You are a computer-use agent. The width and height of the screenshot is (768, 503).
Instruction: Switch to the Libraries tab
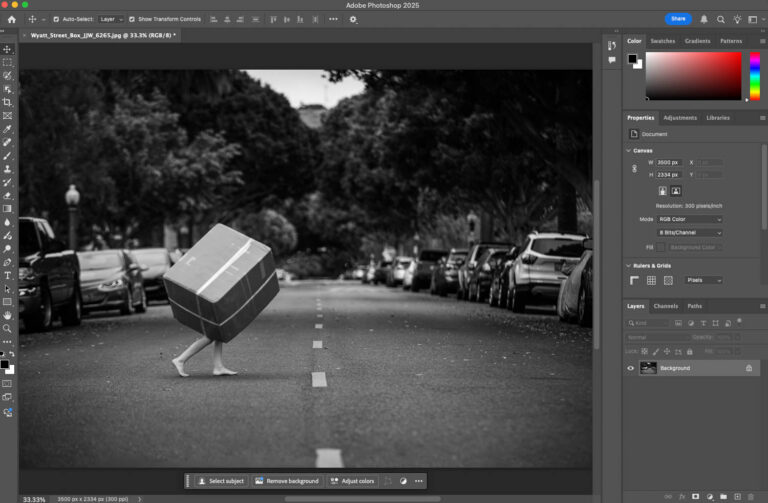click(718, 118)
